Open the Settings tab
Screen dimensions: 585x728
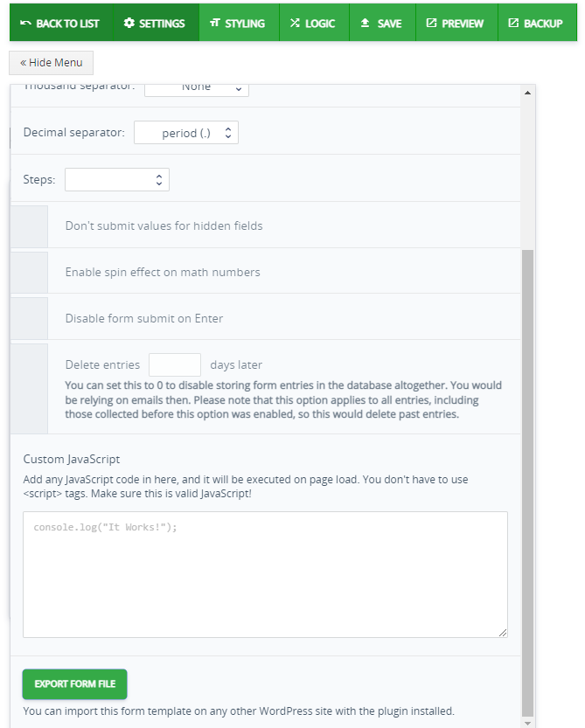(x=157, y=23)
